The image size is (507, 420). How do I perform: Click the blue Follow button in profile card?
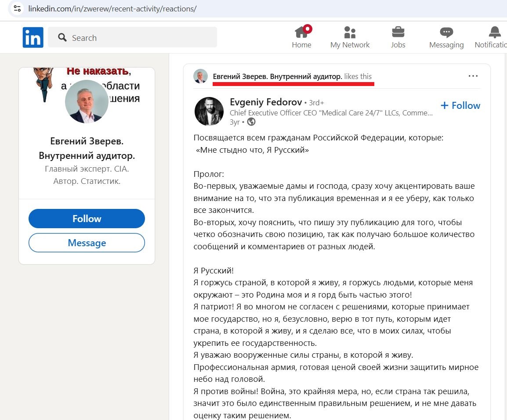click(87, 219)
